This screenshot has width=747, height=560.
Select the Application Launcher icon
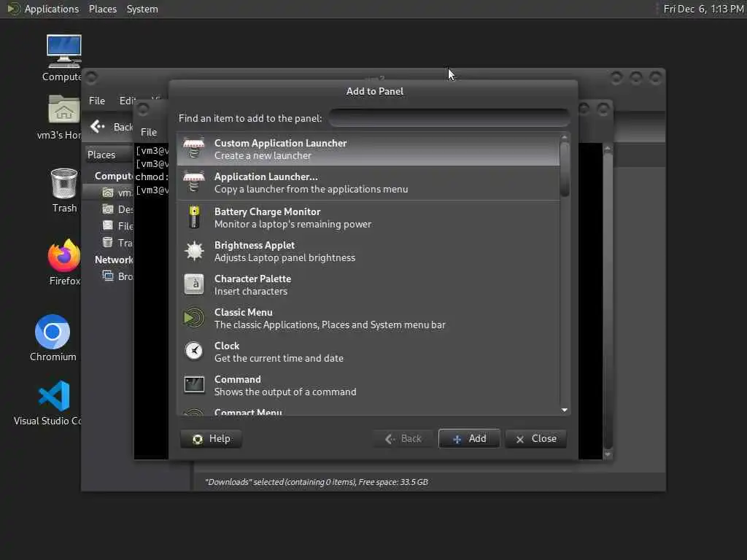pos(194,182)
